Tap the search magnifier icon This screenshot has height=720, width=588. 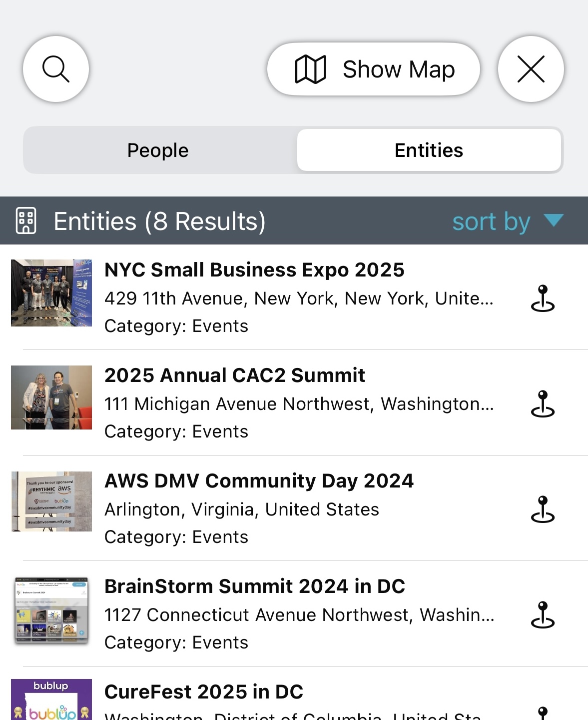(x=56, y=69)
